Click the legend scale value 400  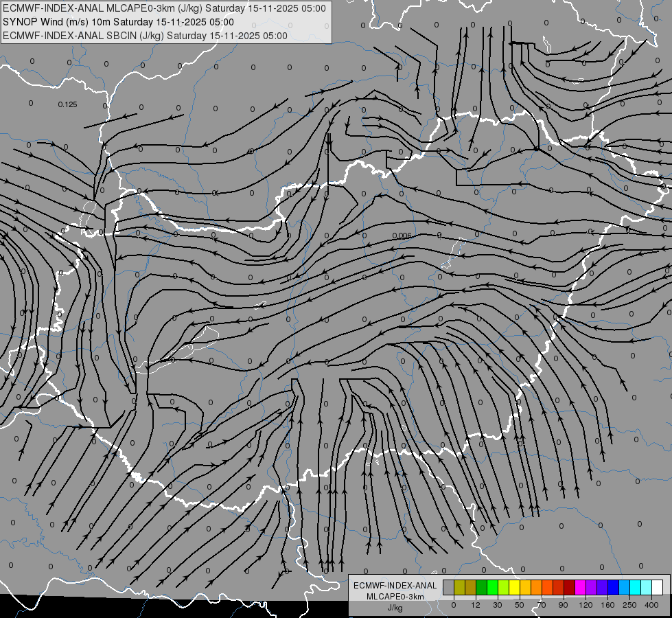[651, 605]
